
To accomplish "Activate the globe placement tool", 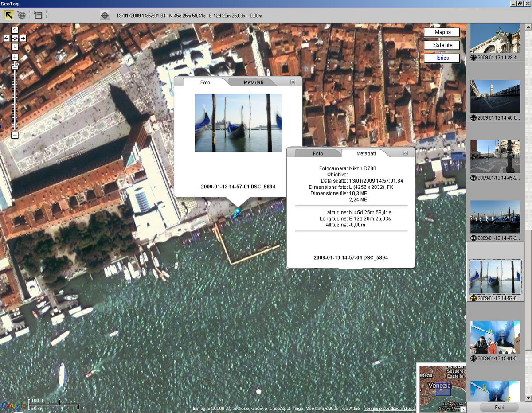I will [22, 15].
